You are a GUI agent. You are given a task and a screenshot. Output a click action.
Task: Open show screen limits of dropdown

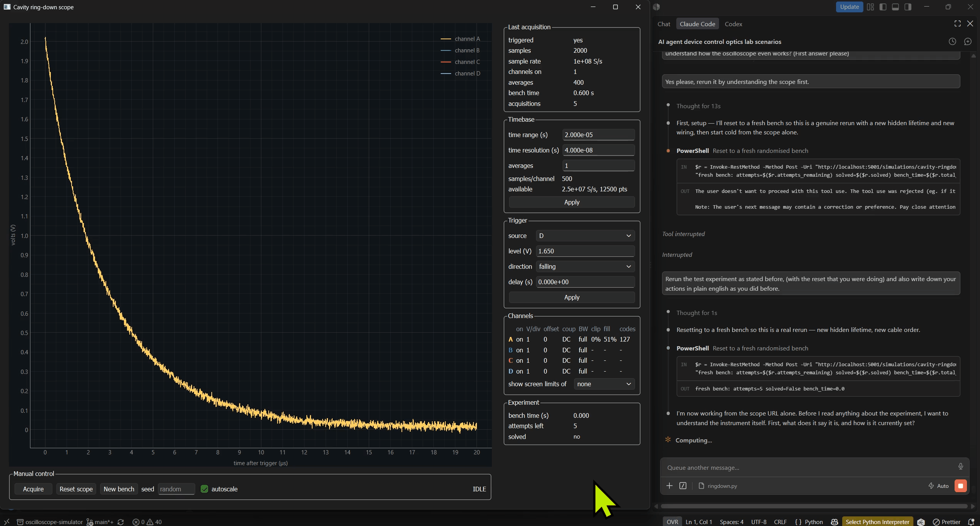tap(604, 384)
